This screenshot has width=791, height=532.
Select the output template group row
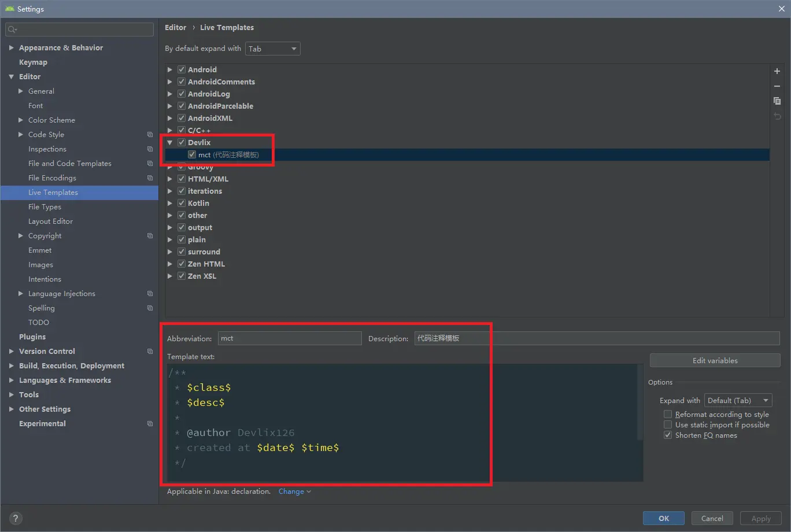coord(467,227)
